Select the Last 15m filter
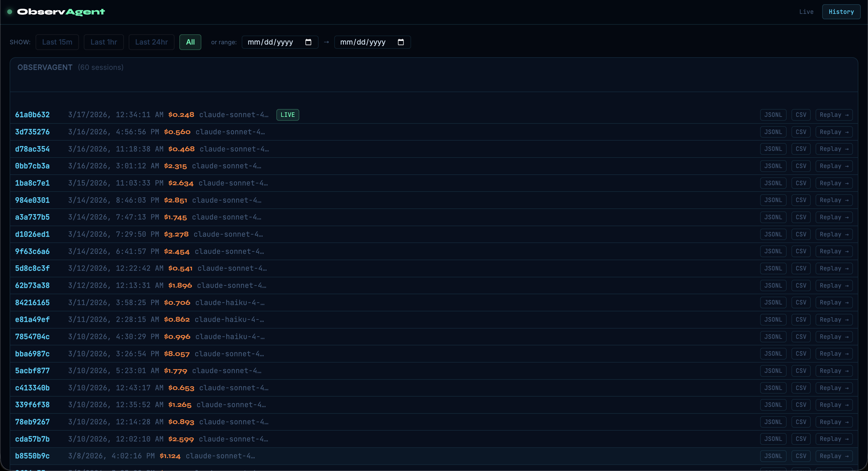The height and width of the screenshot is (471, 868). click(x=57, y=42)
